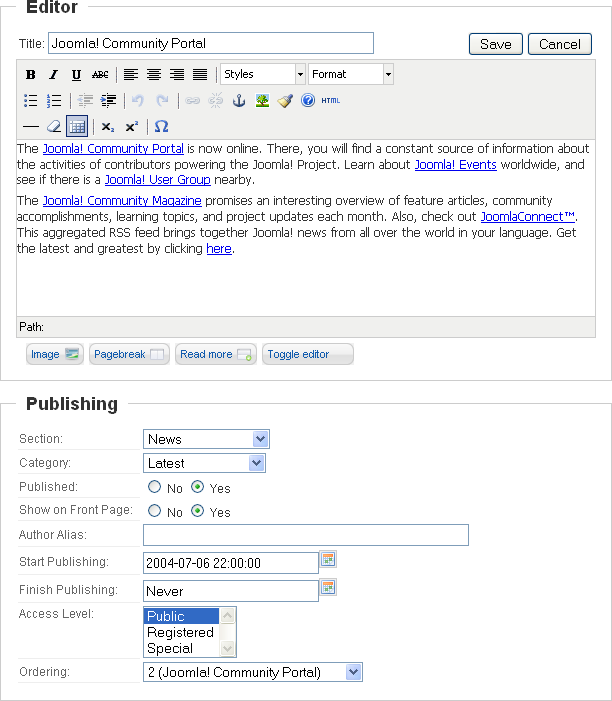Select Public access level
The height and width of the screenshot is (701, 612).
(181, 616)
